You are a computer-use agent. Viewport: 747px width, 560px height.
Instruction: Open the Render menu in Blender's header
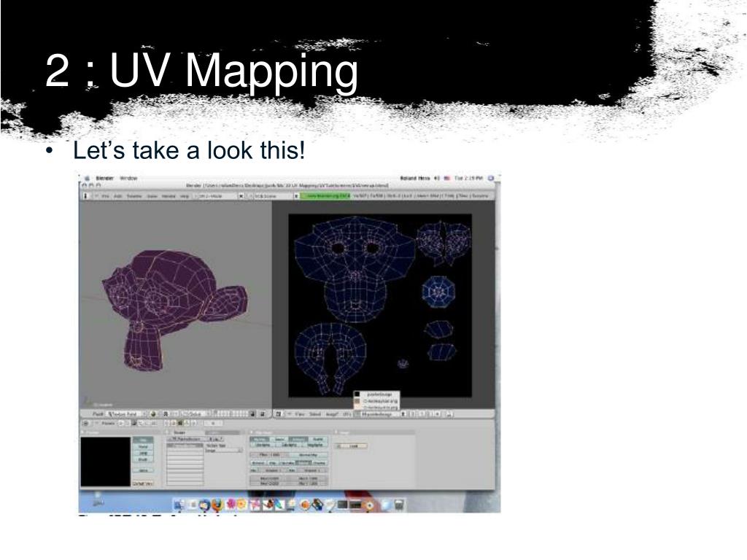pyautogui.click(x=168, y=196)
